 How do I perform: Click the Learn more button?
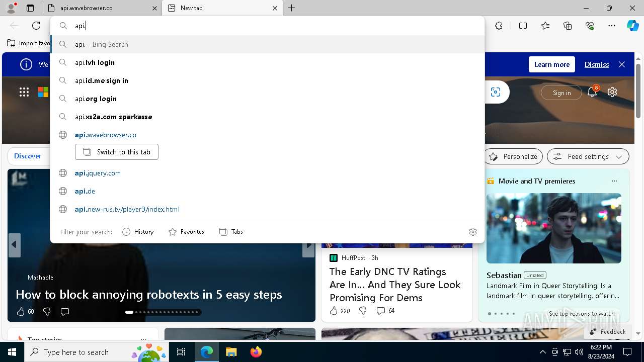(x=552, y=64)
